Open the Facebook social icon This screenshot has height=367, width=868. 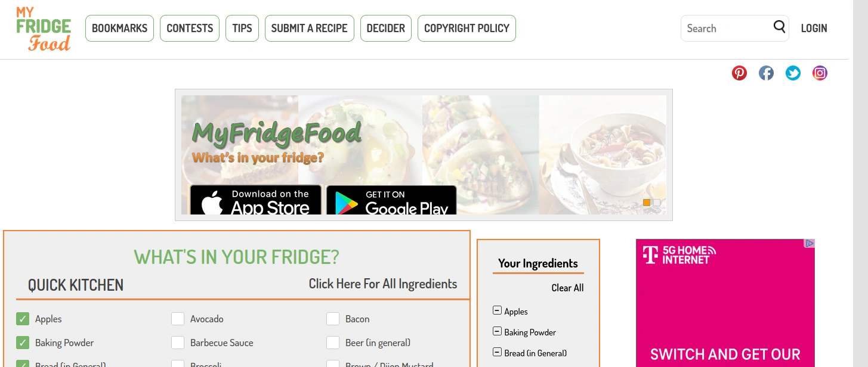click(x=766, y=73)
